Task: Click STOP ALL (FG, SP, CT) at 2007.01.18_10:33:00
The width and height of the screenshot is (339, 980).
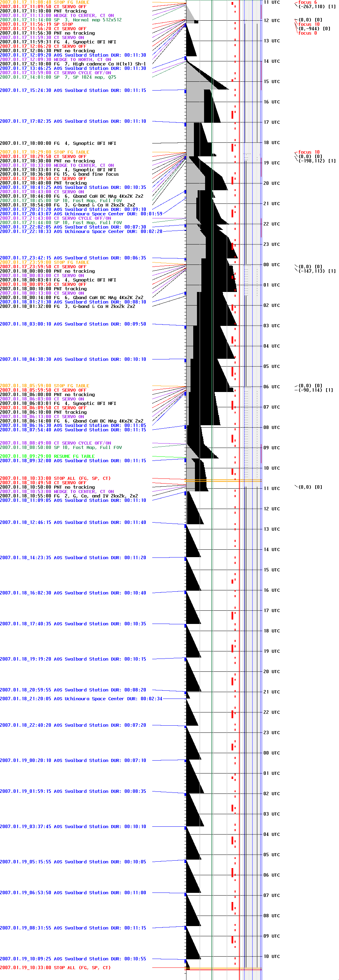Action: 55,478
